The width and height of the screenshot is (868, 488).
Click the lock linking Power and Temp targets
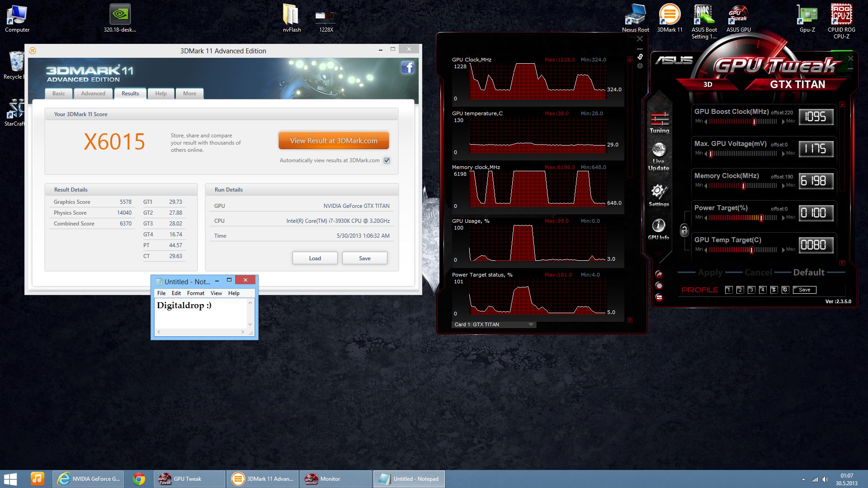click(684, 230)
